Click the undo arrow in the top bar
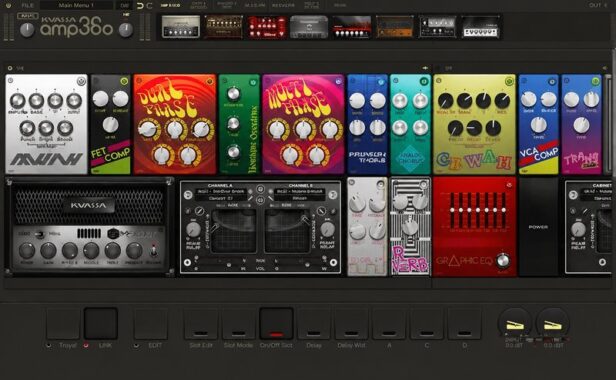Screen dimensions: 616x380 140,6
